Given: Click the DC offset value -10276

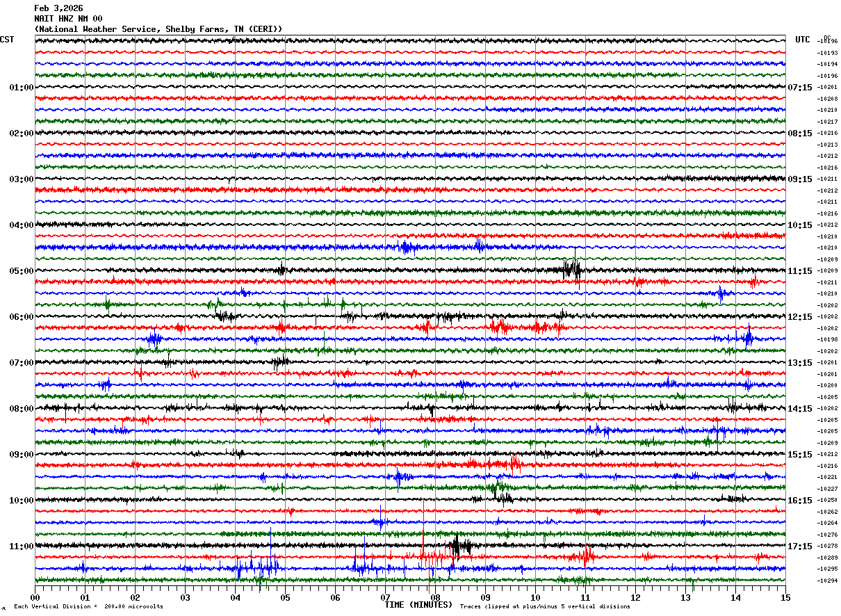Looking at the screenshot, I should click(828, 535).
